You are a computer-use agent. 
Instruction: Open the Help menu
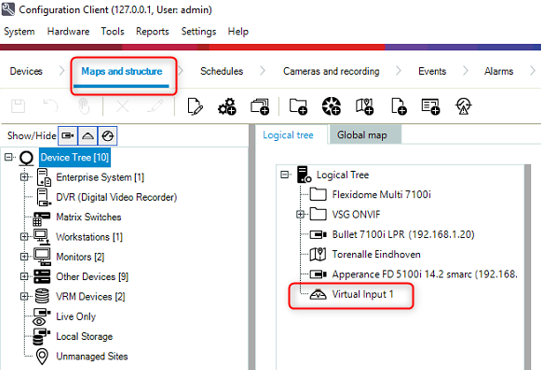[238, 32]
